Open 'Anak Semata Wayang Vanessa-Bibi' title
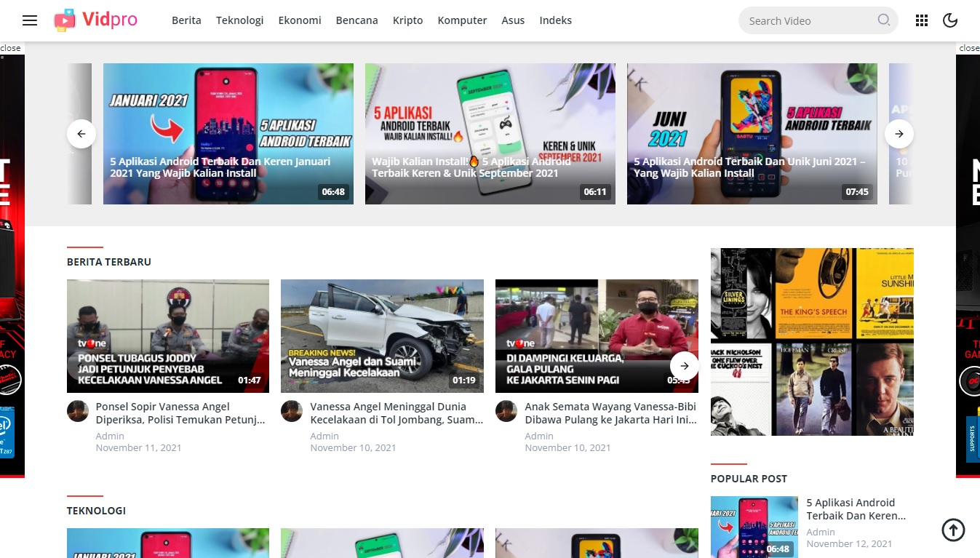This screenshot has width=980, height=558. pos(611,412)
